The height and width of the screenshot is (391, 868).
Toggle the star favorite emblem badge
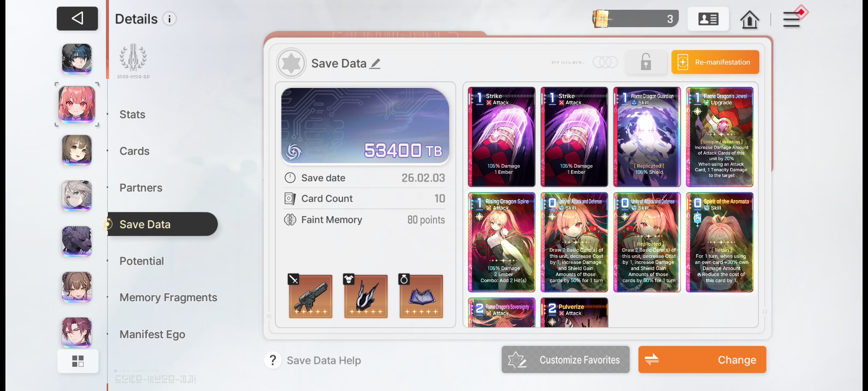[291, 63]
